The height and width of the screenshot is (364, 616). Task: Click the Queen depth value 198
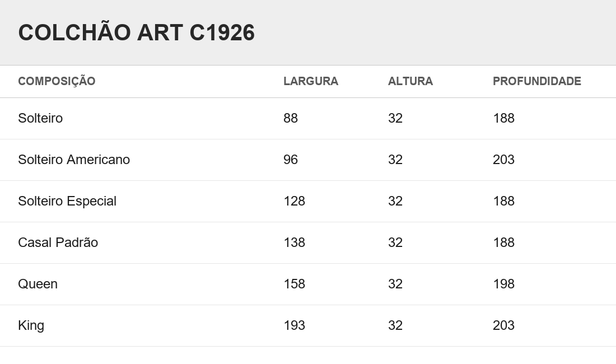[503, 284]
